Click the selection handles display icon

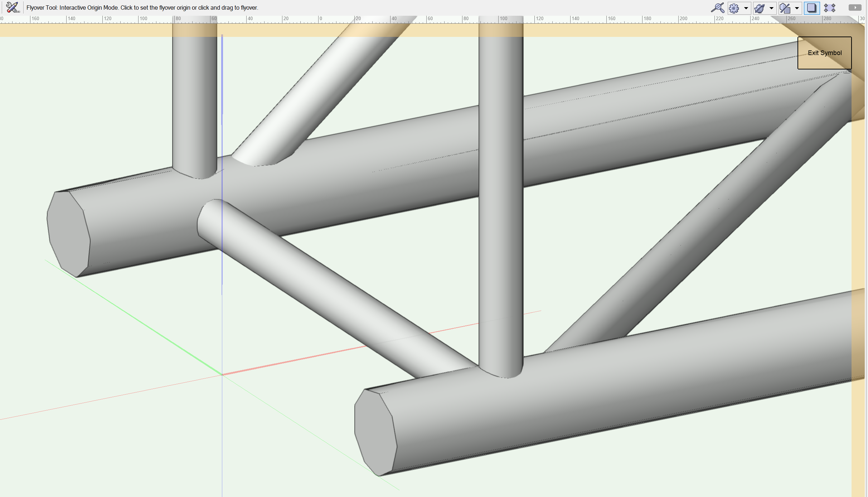tap(830, 8)
